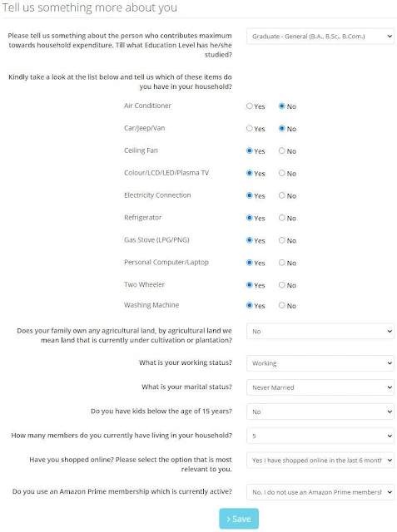397x532 pixels.
Task: Select Yes for Car/Jeep/Van
Action: [x=250, y=128]
